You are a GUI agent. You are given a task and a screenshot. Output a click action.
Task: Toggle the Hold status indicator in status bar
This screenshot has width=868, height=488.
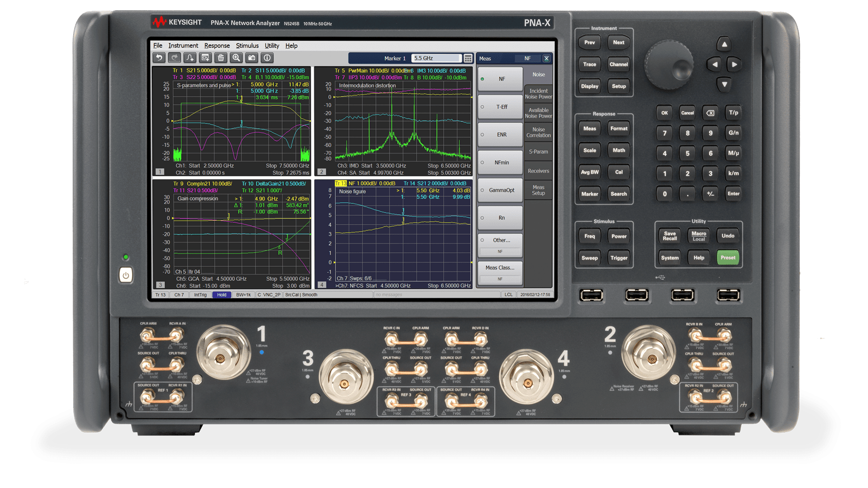tap(221, 295)
